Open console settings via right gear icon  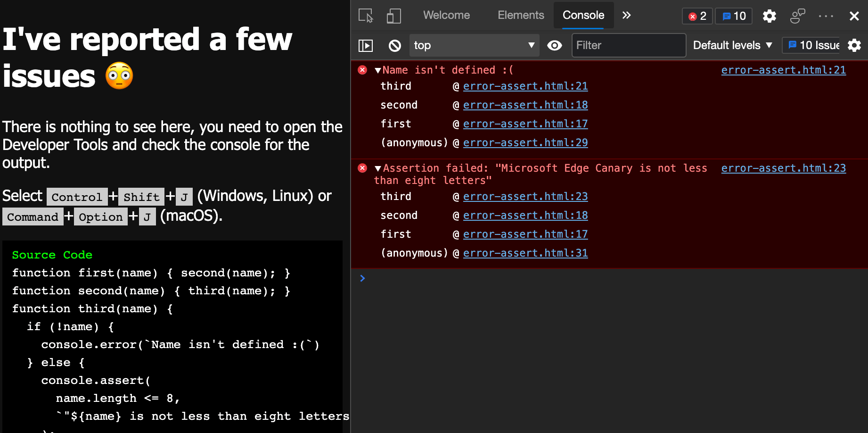coord(854,45)
